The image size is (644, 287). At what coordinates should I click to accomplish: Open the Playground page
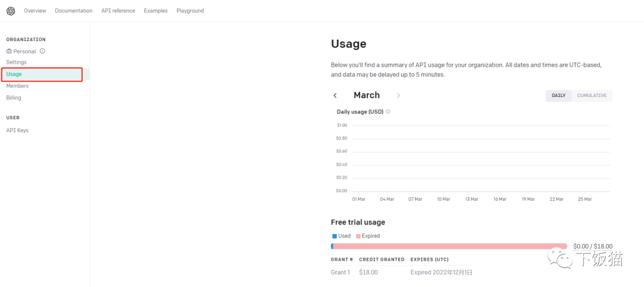pos(190,11)
